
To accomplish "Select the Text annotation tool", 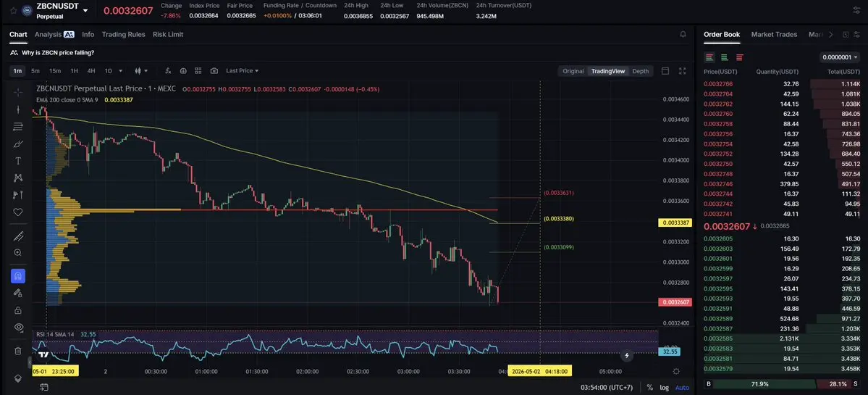I will coord(17,161).
